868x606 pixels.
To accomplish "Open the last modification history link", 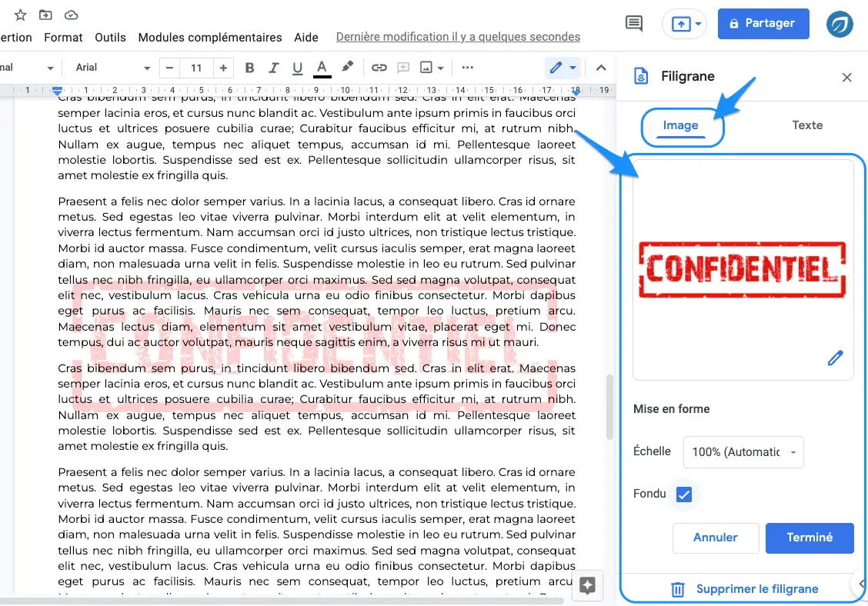I will [458, 37].
